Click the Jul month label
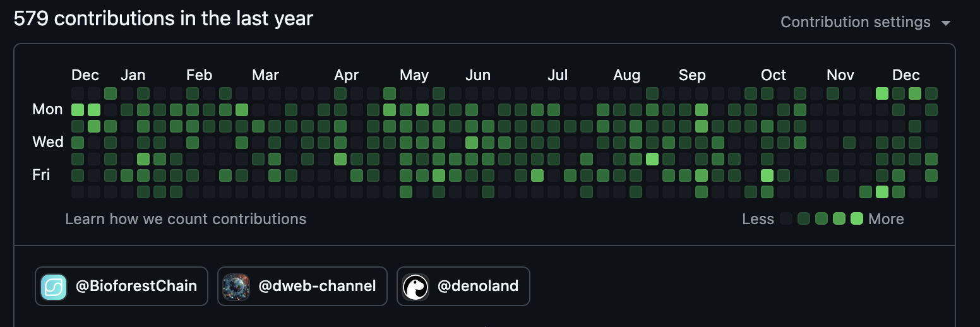This screenshot has height=327, width=980. (558, 75)
